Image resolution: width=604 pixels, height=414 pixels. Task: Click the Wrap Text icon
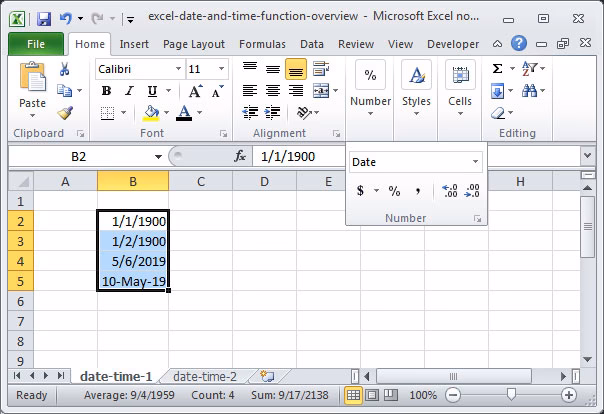coord(320,69)
